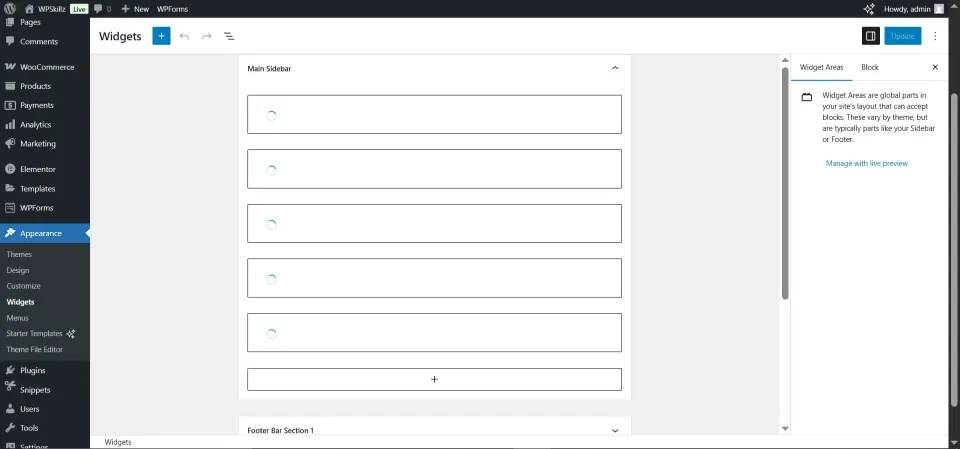Open WPForms in the admin bar

[x=172, y=9]
